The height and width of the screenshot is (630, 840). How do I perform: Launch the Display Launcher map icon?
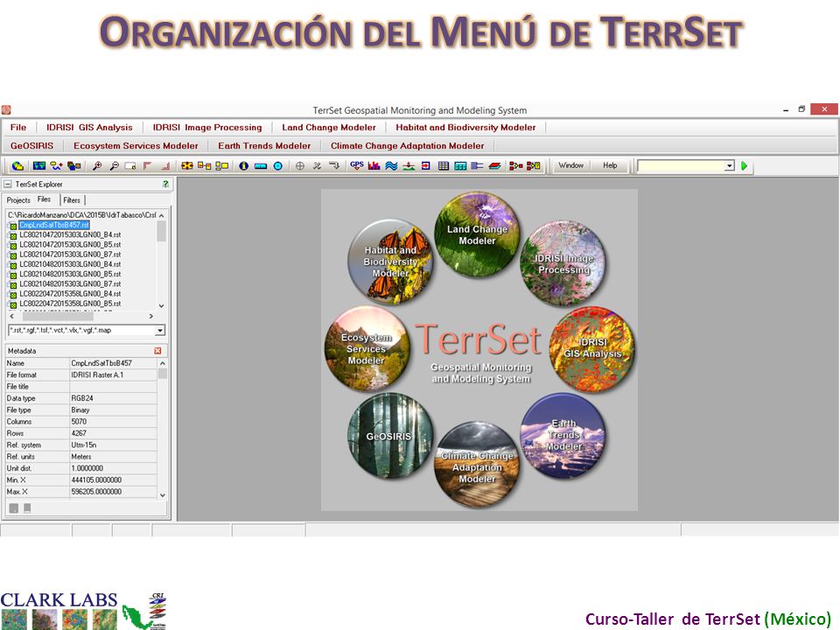(x=39, y=166)
